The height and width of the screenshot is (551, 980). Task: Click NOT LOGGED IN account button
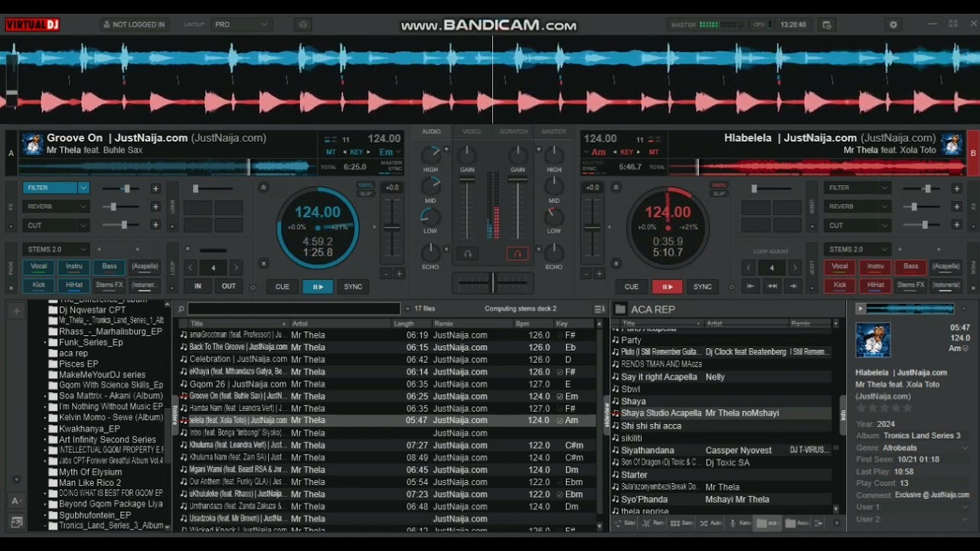(x=133, y=24)
